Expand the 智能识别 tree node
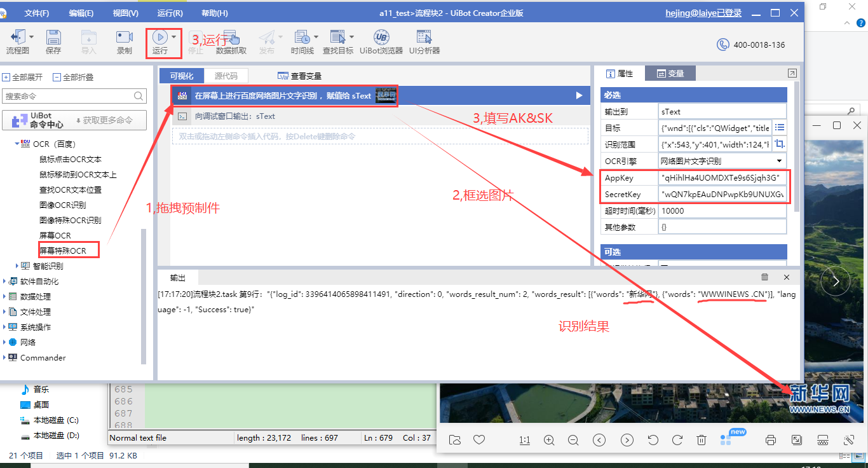 (x=17, y=266)
